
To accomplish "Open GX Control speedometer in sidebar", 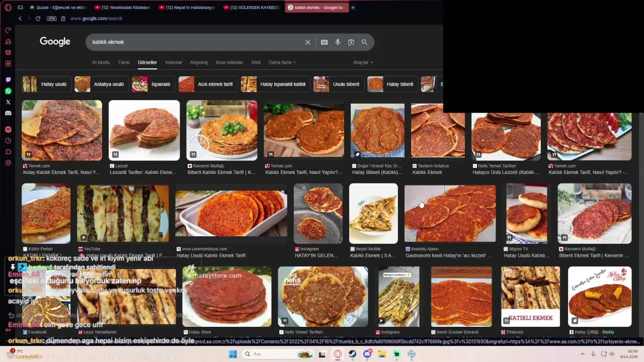I will pyautogui.click(x=8, y=30).
